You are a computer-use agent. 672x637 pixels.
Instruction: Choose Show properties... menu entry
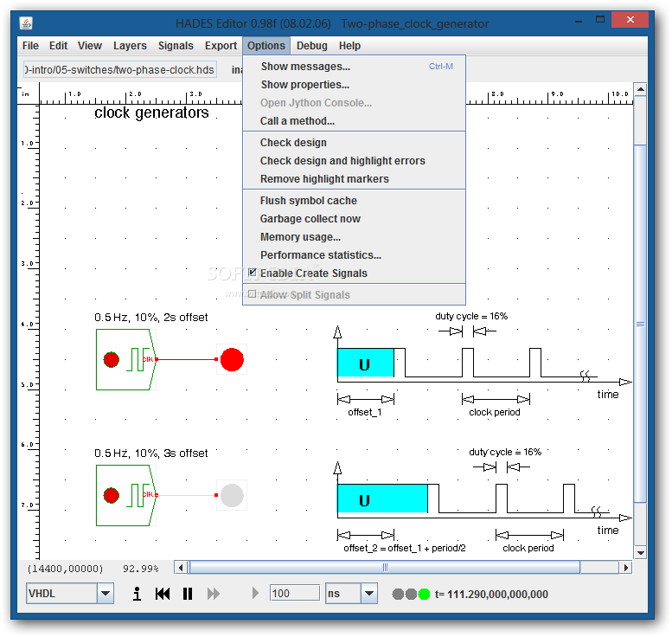pyautogui.click(x=354, y=85)
